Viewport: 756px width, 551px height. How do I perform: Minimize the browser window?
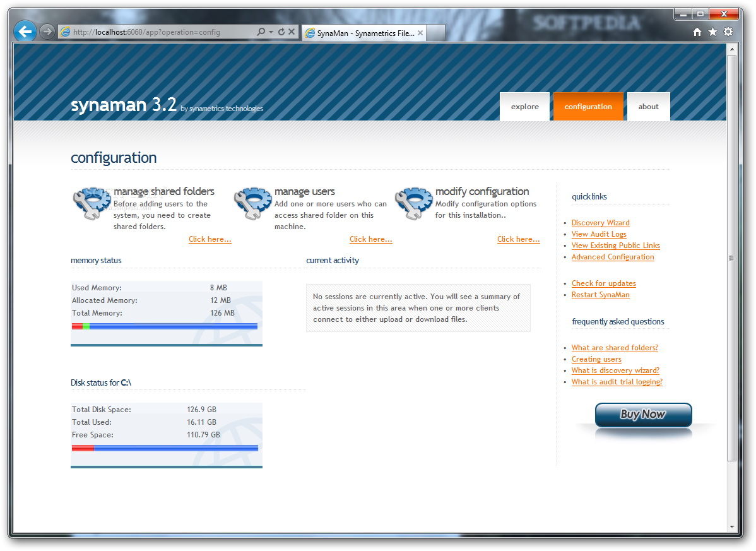[683, 15]
